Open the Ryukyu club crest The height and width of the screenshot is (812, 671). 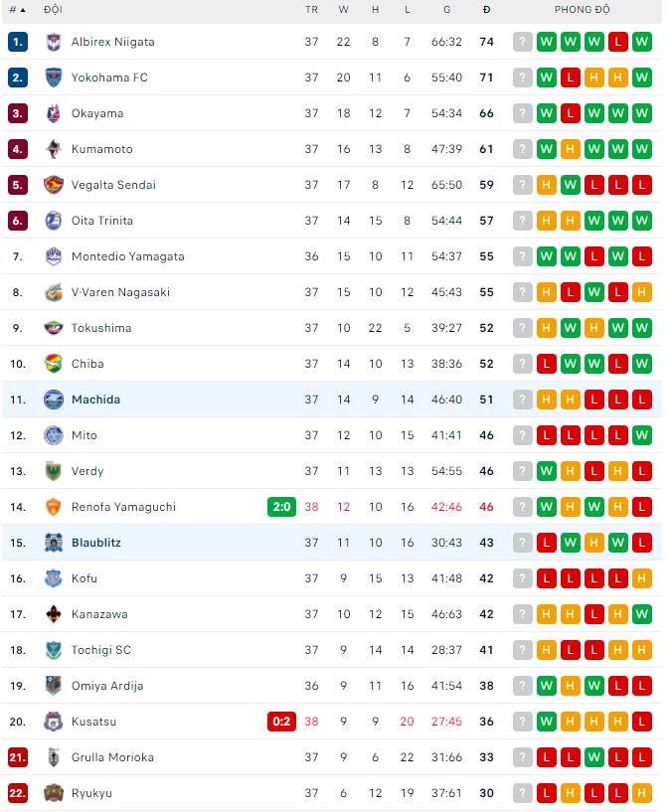click(54, 793)
